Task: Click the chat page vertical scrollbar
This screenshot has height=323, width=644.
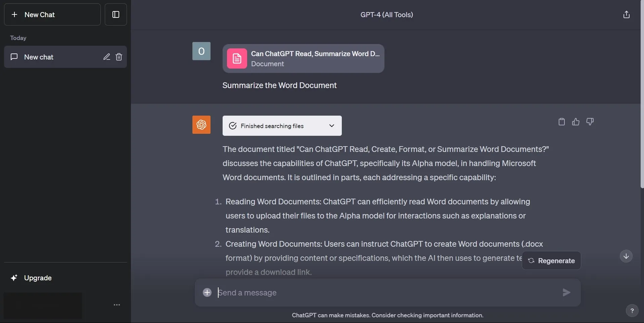Action: pyautogui.click(x=642, y=94)
